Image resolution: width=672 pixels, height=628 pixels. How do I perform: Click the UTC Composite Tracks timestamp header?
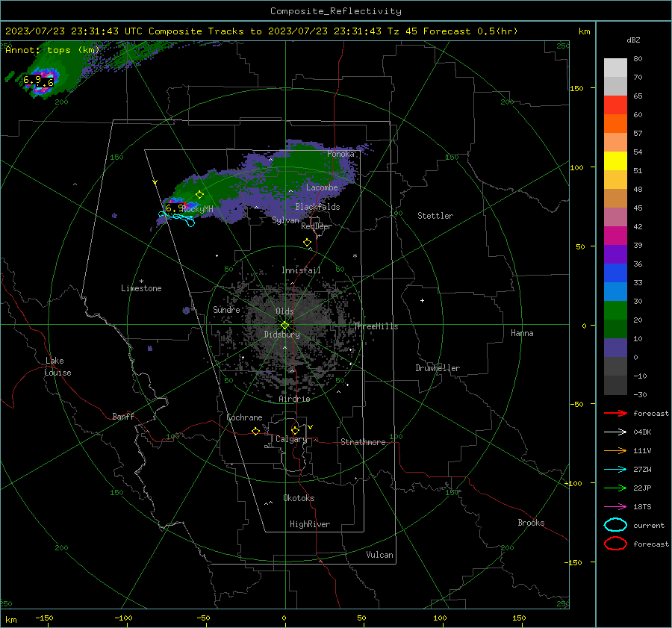(x=261, y=31)
